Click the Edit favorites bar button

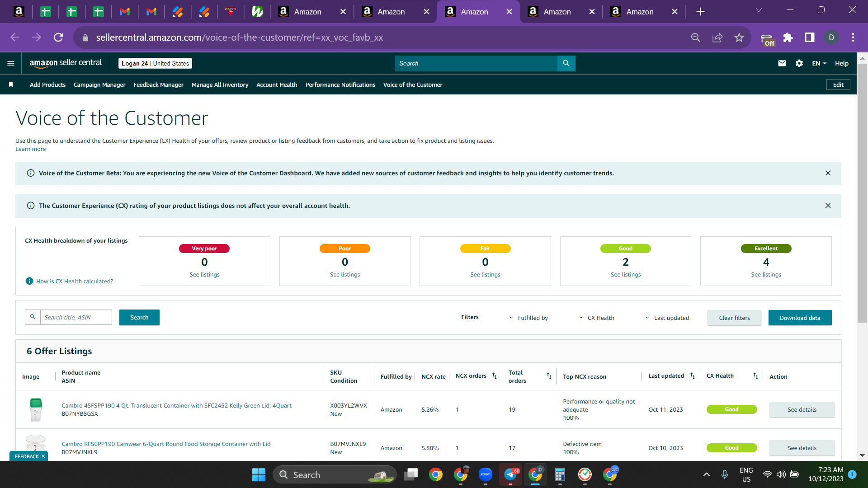838,84
